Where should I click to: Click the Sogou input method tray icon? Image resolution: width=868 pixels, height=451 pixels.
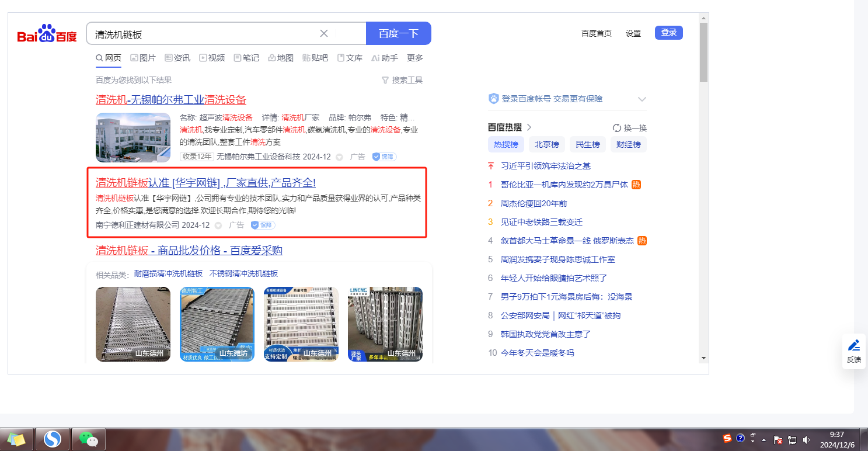click(727, 438)
